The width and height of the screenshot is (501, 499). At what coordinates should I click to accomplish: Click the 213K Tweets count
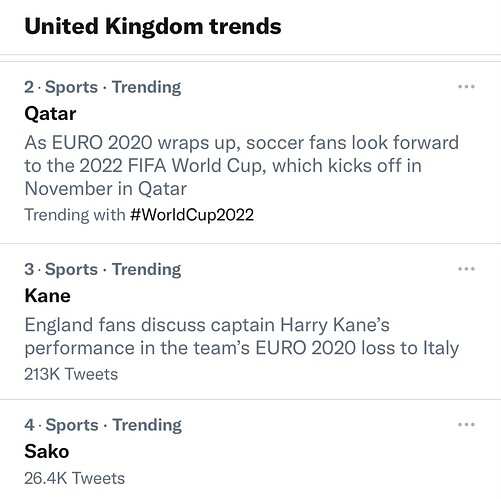(71, 374)
